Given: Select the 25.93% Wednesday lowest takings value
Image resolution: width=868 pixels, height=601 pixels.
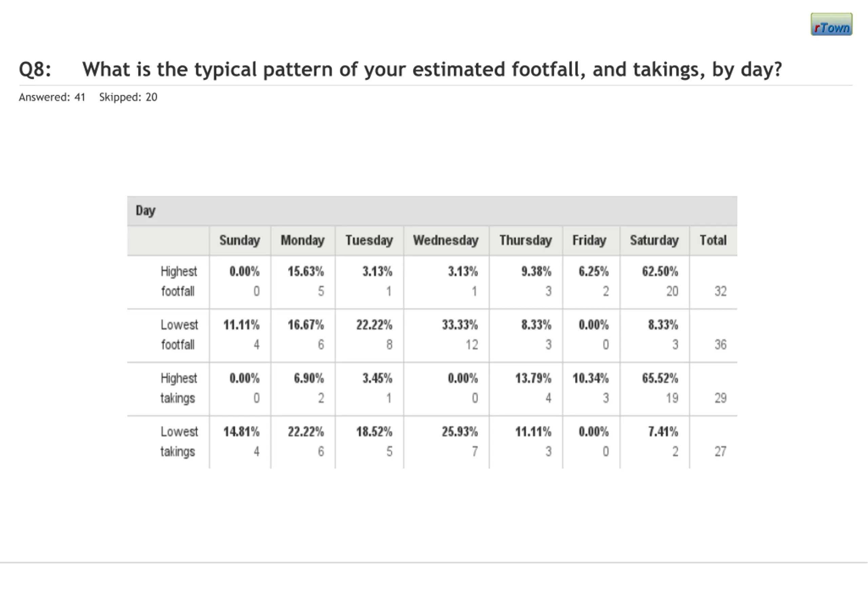Looking at the screenshot, I should (x=459, y=432).
